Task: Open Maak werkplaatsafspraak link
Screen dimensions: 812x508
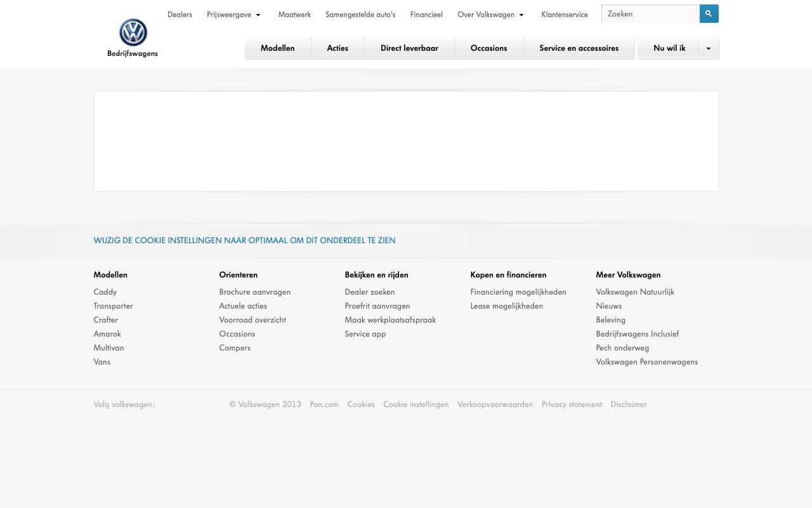Action: click(391, 320)
